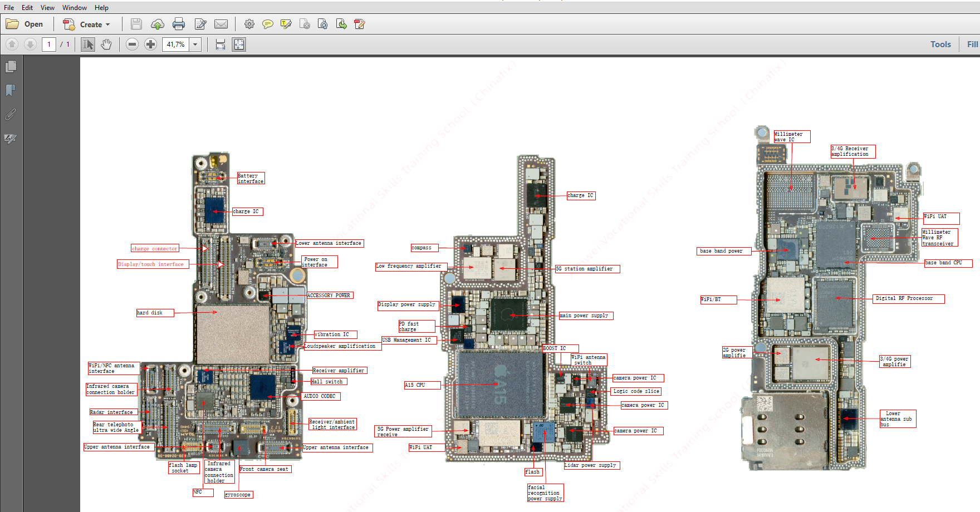Toggle the text Selection tool
This screenshot has height=512, width=980.
tap(88, 45)
